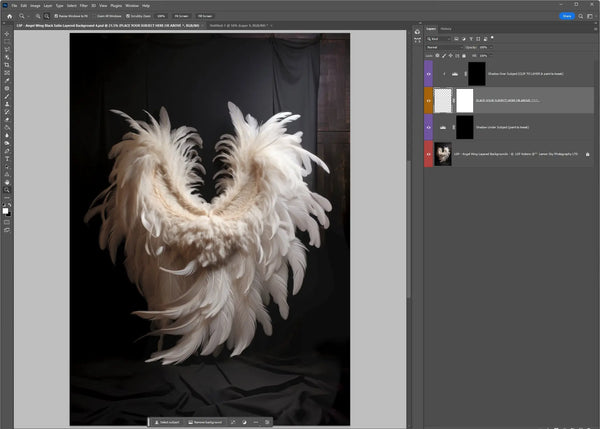The image size is (600, 429).
Task: Select the Zoom tool in toolbar
Action: [x=7, y=191]
